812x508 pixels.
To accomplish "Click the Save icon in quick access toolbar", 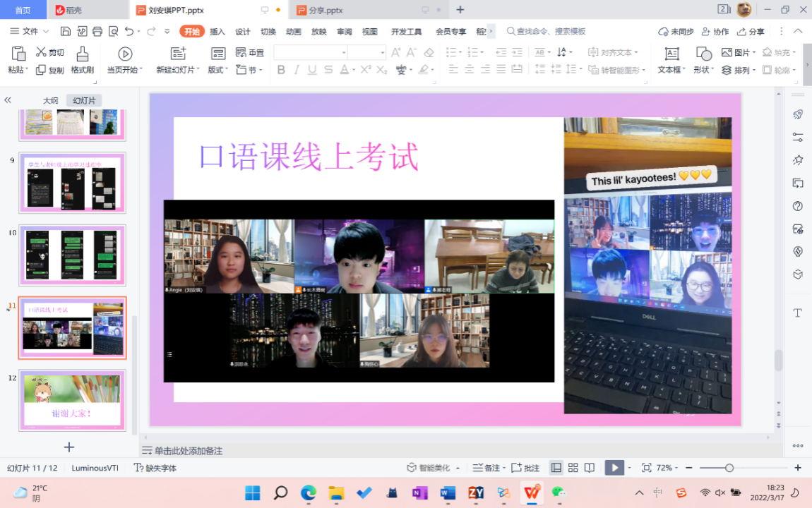I will click(66, 31).
